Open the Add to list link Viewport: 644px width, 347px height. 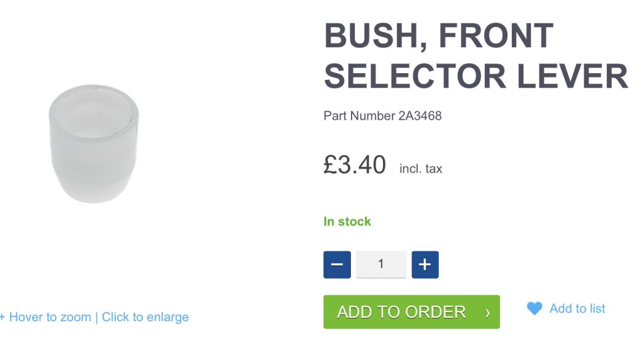pyautogui.click(x=577, y=309)
